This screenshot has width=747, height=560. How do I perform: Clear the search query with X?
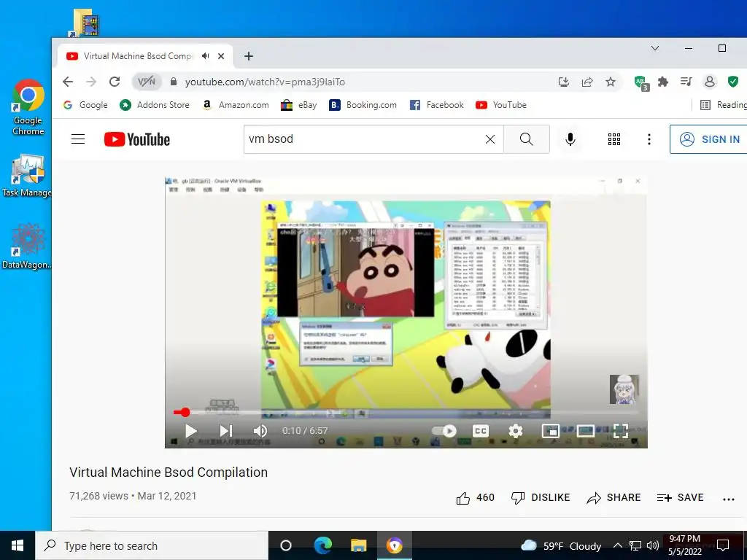(489, 139)
